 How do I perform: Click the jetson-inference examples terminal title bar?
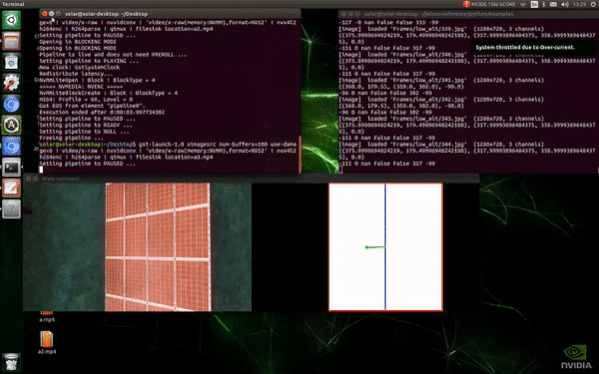(x=468, y=14)
